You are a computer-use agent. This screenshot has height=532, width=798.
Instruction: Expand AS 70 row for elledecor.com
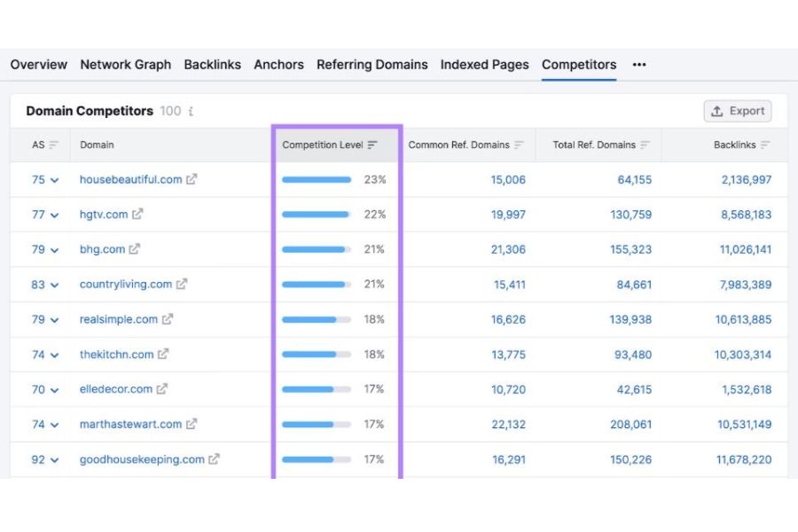click(x=54, y=390)
